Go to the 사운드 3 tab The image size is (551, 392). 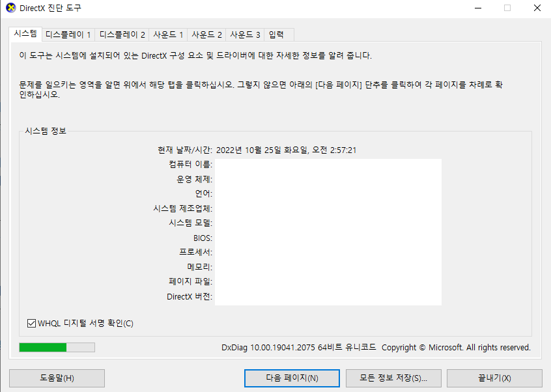[x=245, y=35]
